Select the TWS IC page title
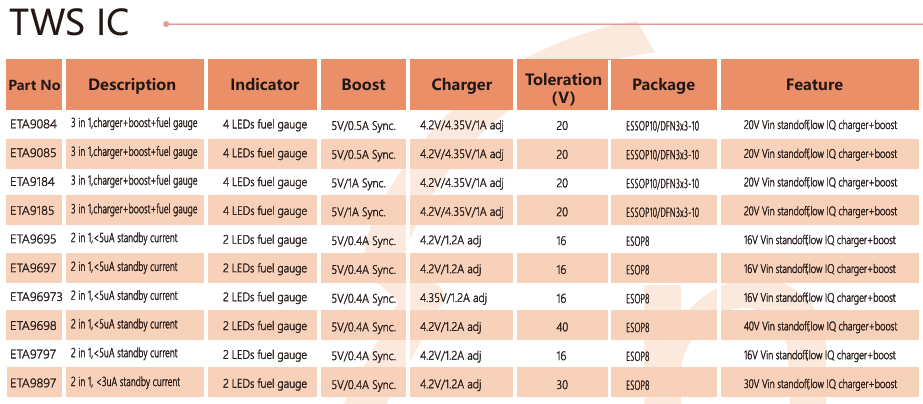The image size is (923, 404). (x=68, y=23)
